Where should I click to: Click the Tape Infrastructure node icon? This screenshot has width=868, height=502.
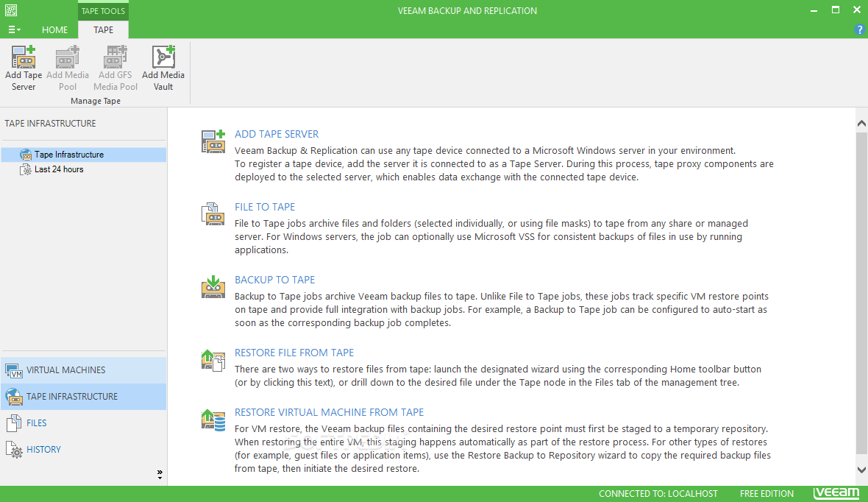[x=26, y=155]
